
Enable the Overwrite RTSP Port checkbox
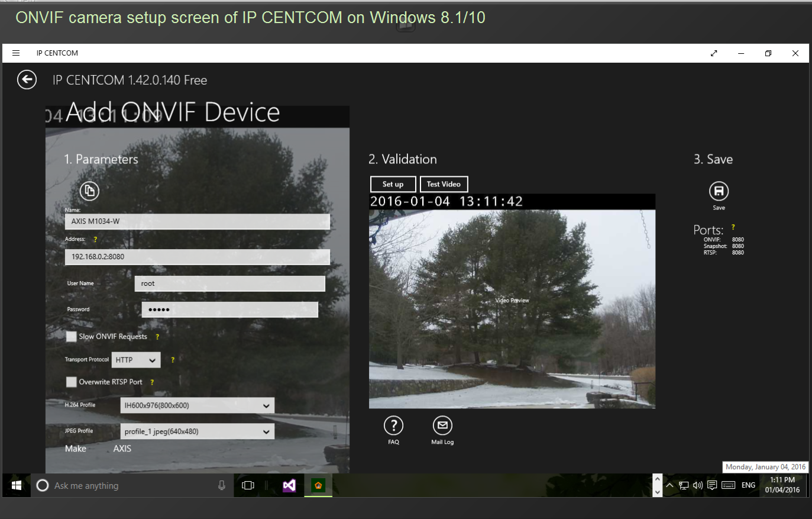(71, 382)
